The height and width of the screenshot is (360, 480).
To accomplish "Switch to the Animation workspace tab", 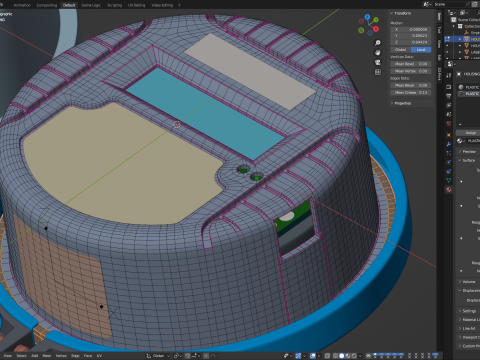I will (x=22, y=5).
